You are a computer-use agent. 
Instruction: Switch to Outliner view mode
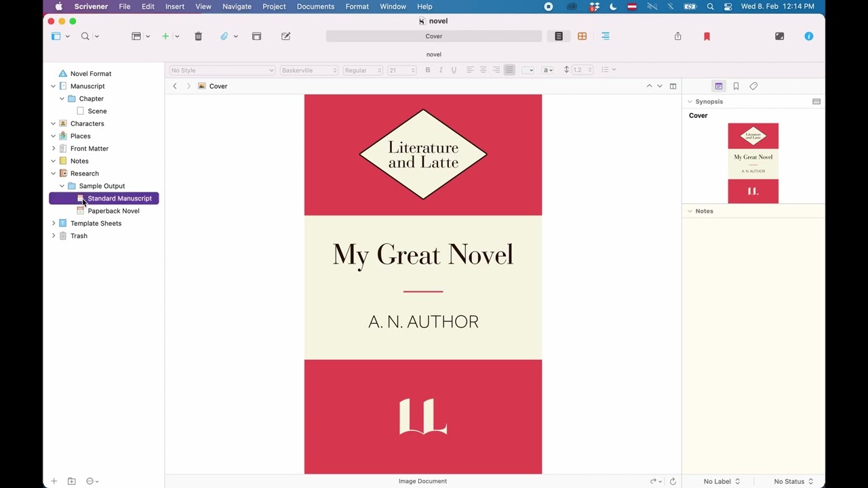point(606,36)
